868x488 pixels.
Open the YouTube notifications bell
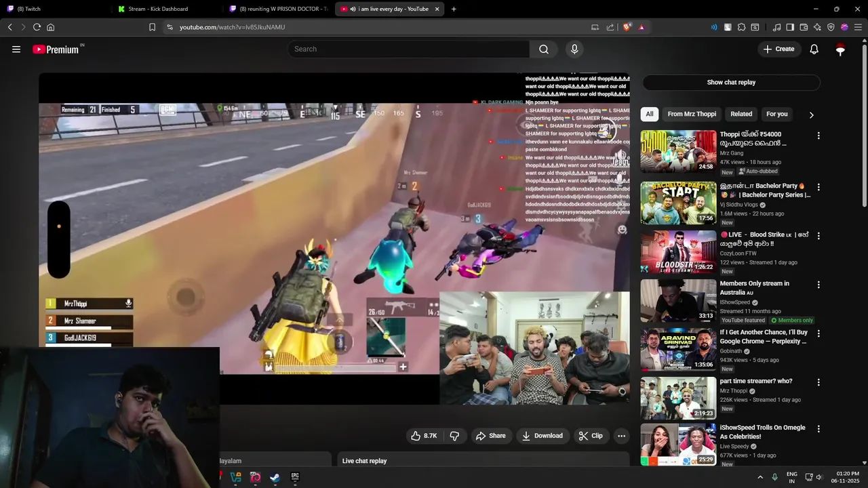coord(814,49)
